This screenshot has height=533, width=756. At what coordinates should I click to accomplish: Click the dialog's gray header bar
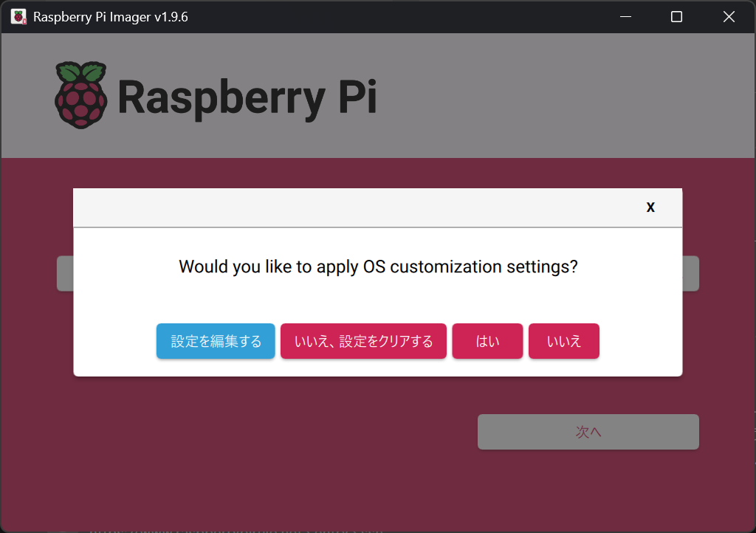[354, 207]
